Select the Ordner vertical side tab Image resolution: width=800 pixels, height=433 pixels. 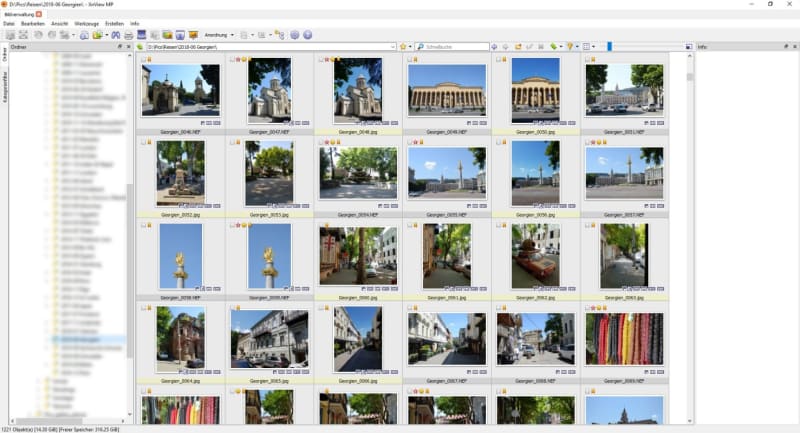pyautogui.click(x=5, y=55)
